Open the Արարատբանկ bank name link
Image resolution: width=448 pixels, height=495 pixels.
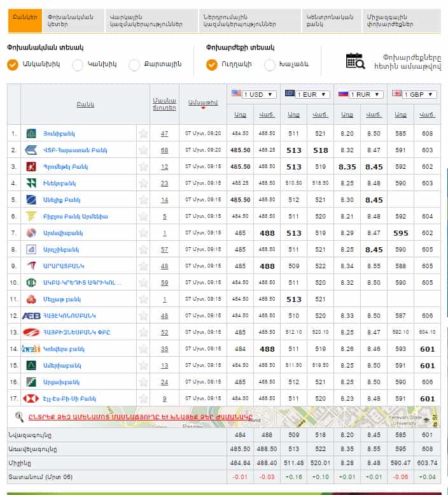tap(64, 266)
